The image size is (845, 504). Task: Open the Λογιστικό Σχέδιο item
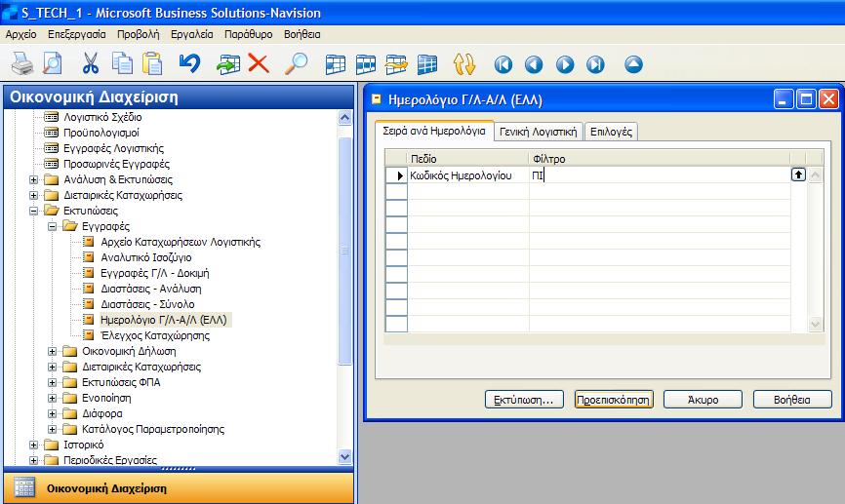point(102,117)
